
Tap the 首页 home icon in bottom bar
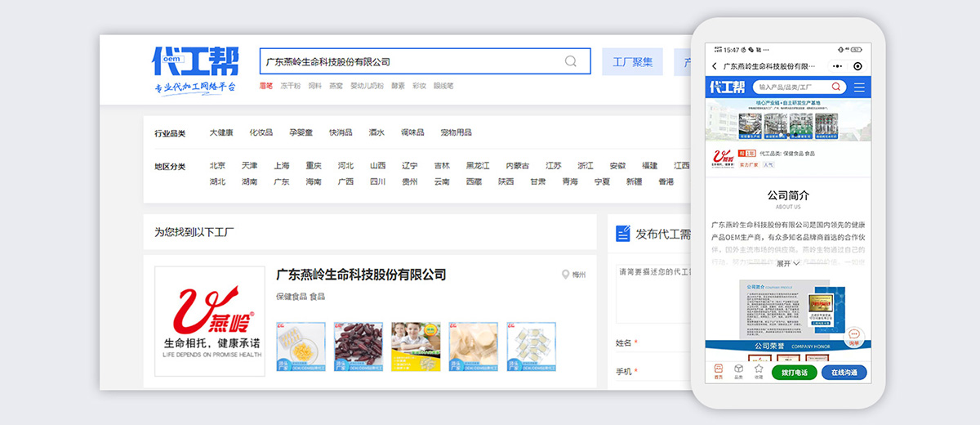[x=719, y=370]
